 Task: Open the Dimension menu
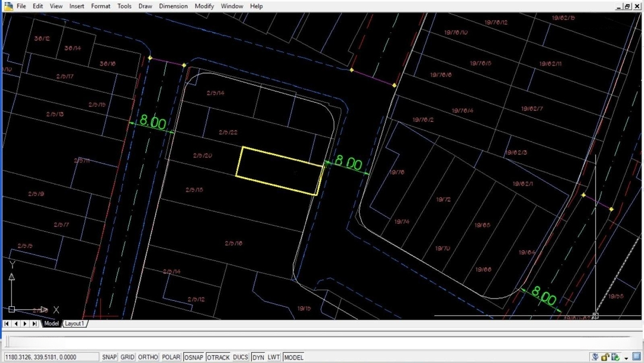point(173,6)
